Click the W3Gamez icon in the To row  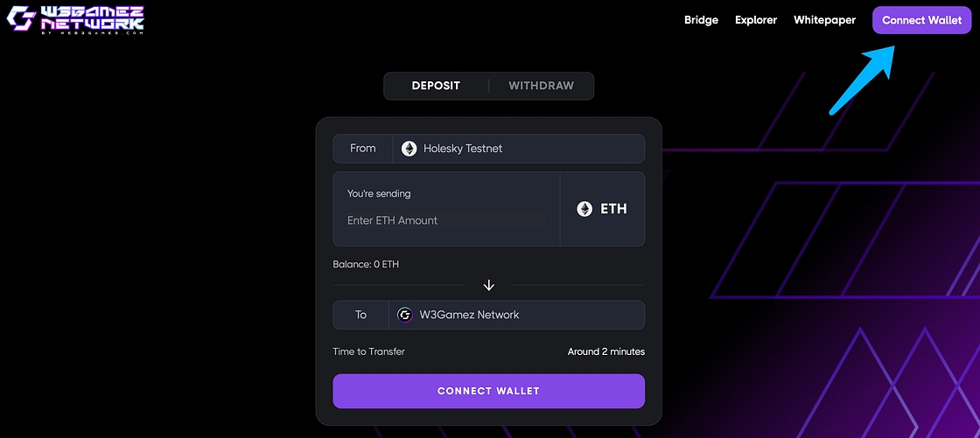click(404, 315)
